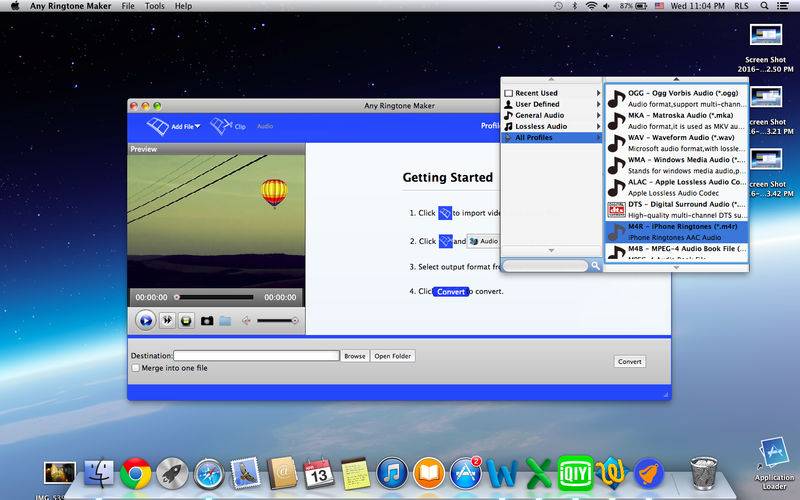Adjust the preview volume slider

(278, 320)
